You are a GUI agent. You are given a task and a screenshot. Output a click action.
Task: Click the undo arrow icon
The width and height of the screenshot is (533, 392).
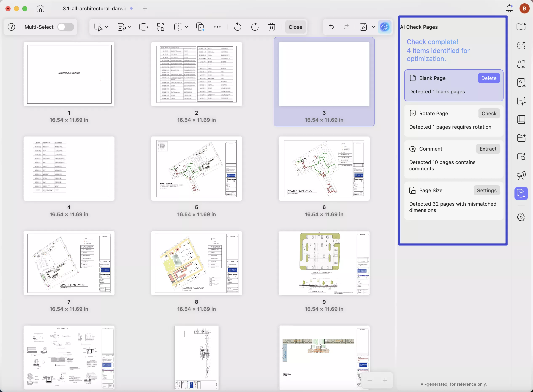331,27
